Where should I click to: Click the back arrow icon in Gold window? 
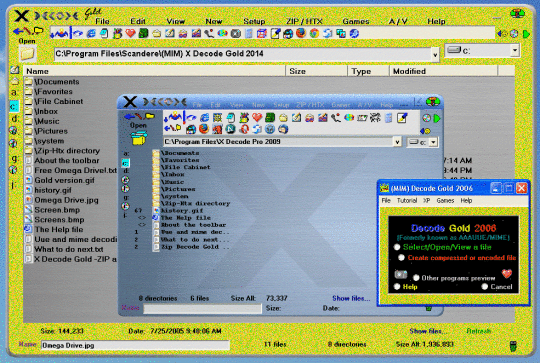click(x=18, y=31)
